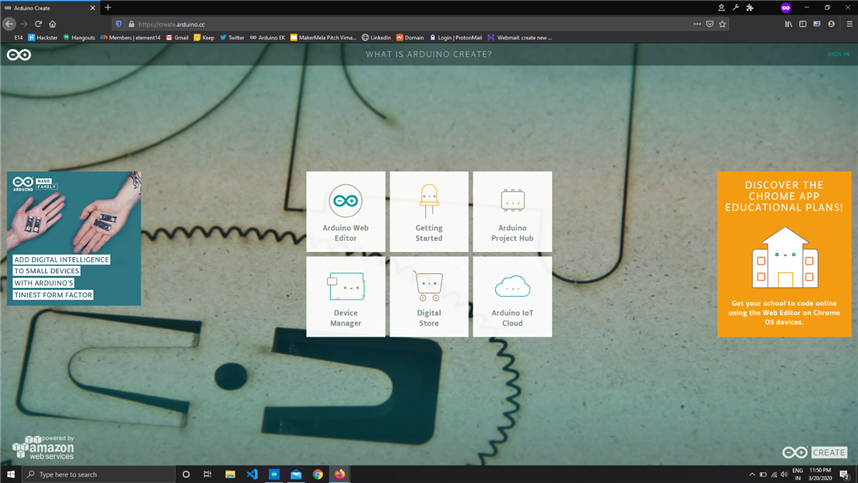
Task: Bookmark this page with the star
Action: (x=722, y=24)
